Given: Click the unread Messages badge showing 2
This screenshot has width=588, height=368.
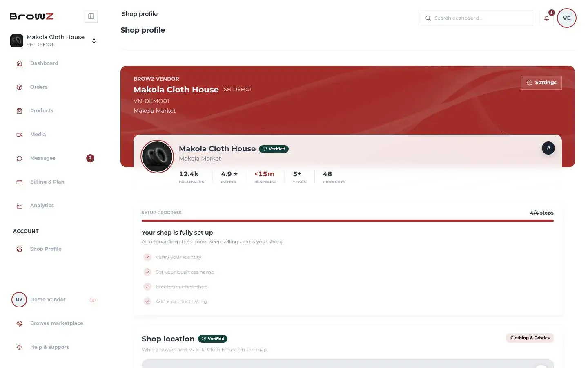Looking at the screenshot, I should tap(90, 158).
